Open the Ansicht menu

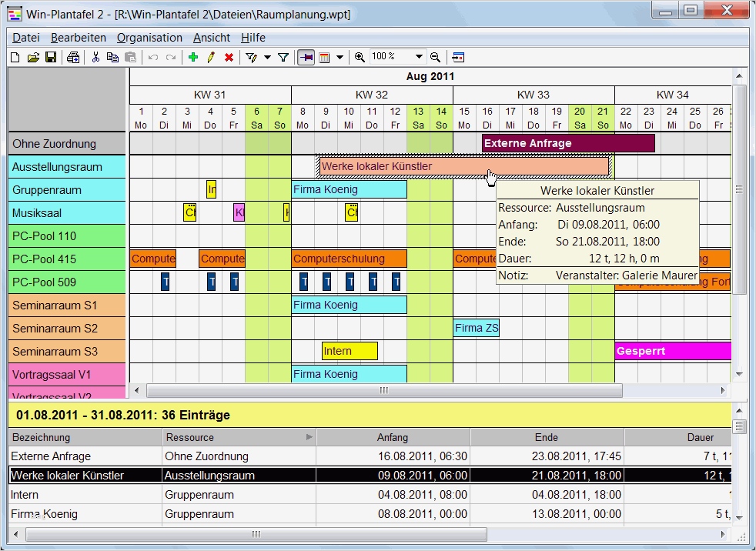click(x=211, y=37)
